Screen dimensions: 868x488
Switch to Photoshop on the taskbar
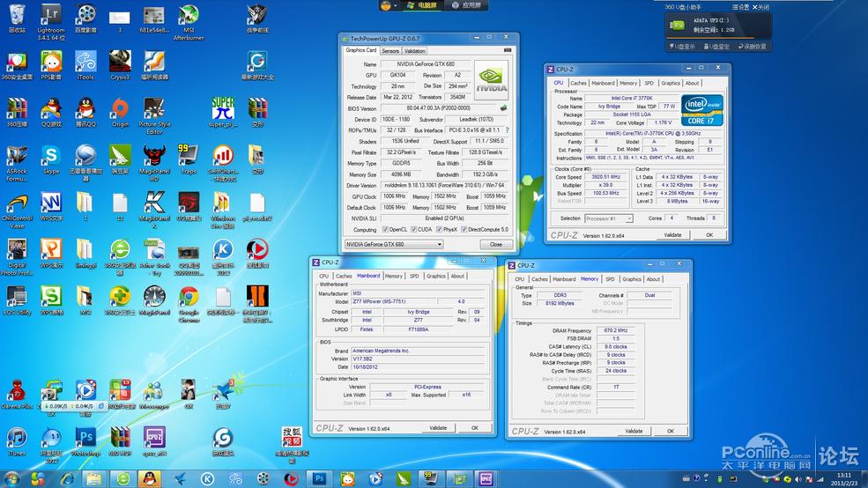pyautogui.click(x=319, y=478)
